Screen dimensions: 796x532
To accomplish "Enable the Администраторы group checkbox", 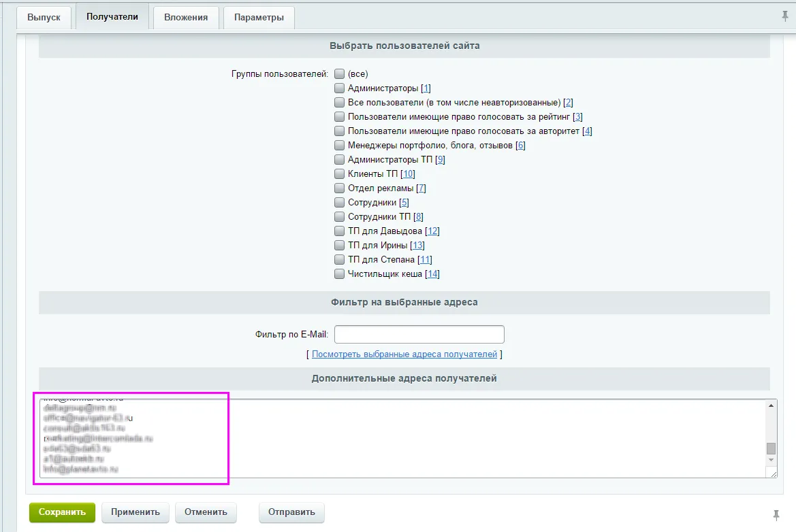I will (x=339, y=88).
